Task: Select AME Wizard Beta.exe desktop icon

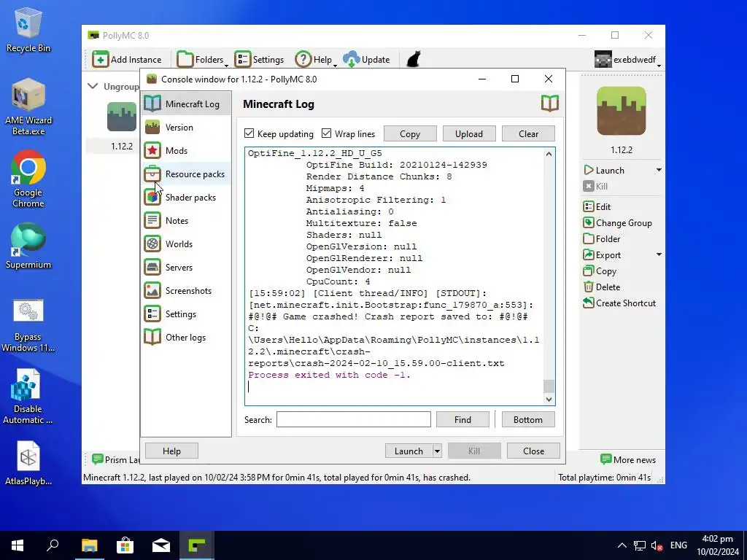Action: point(28,107)
